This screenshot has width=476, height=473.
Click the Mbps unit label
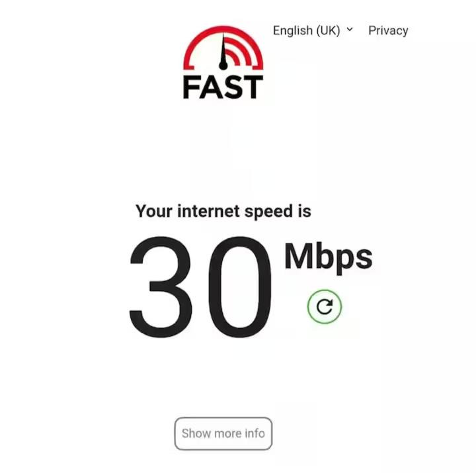coord(329,258)
